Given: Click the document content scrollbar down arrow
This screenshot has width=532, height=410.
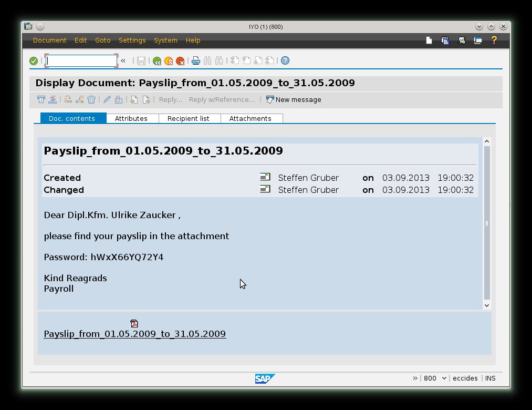Looking at the screenshot, I should [486, 305].
